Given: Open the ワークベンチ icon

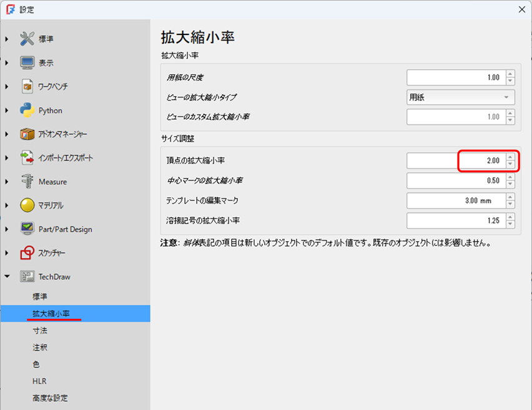Looking at the screenshot, I should coord(27,86).
